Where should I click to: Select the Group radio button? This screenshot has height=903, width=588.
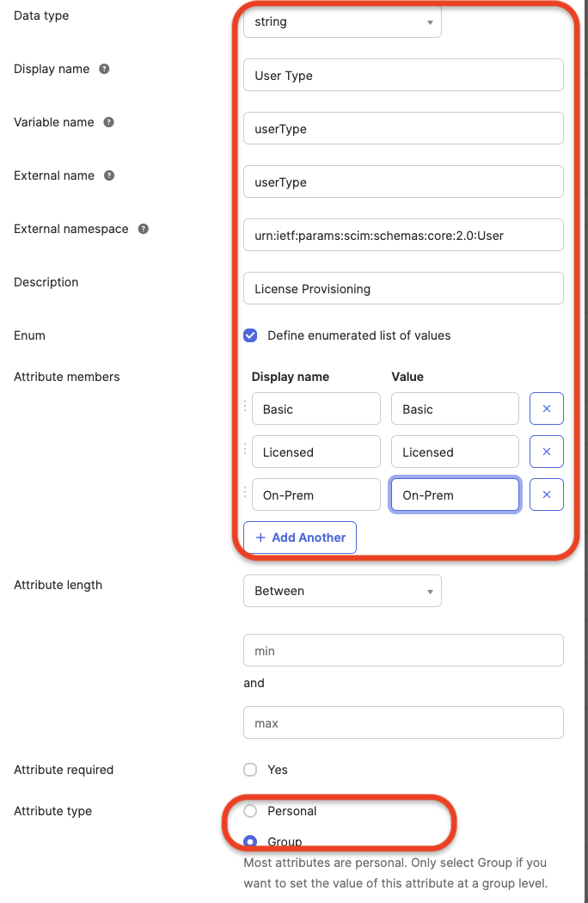(x=248, y=842)
